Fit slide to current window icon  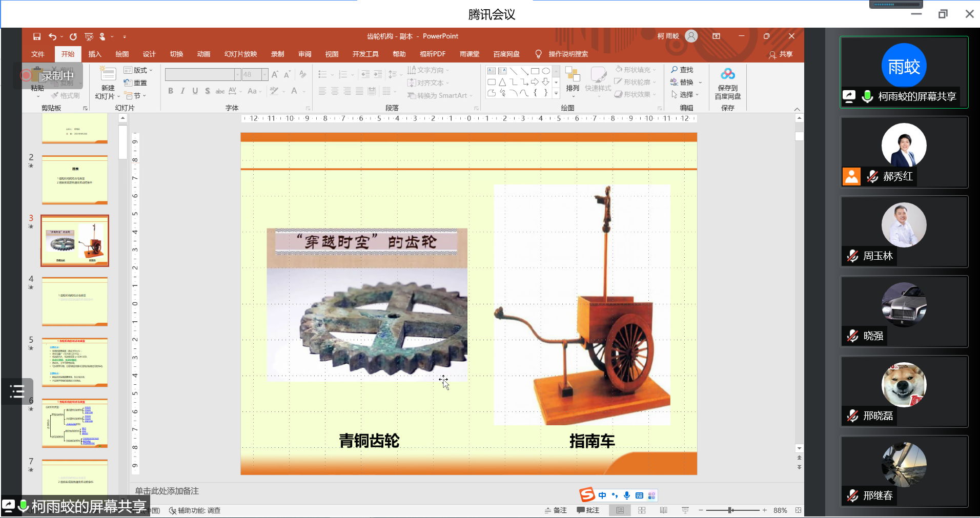tap(798, 510)
